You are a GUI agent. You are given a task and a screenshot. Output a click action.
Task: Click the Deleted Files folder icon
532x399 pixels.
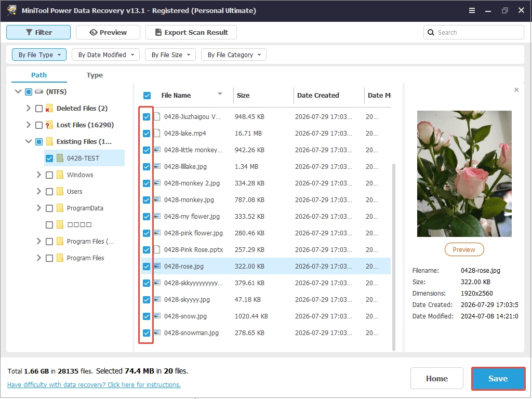tap(49, 108)
